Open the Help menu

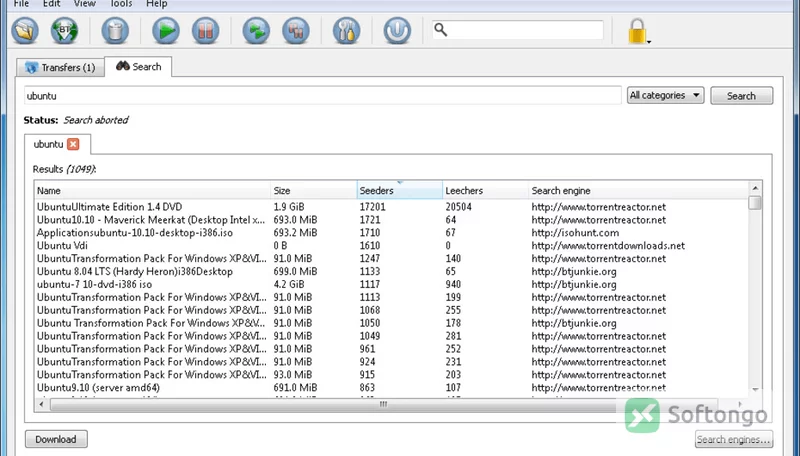(156, 4)
